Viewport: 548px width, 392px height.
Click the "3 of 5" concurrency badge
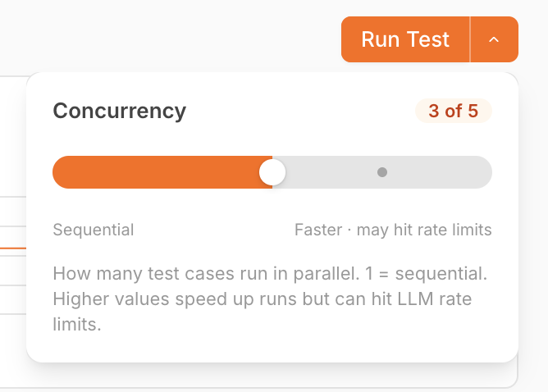pyautogui.click(x=454, y=111)
